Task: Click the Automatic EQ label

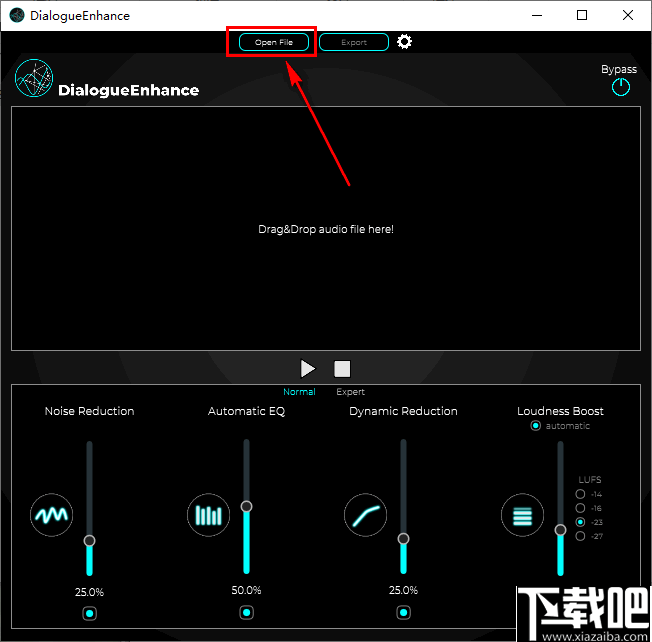Action: point(247,411)
